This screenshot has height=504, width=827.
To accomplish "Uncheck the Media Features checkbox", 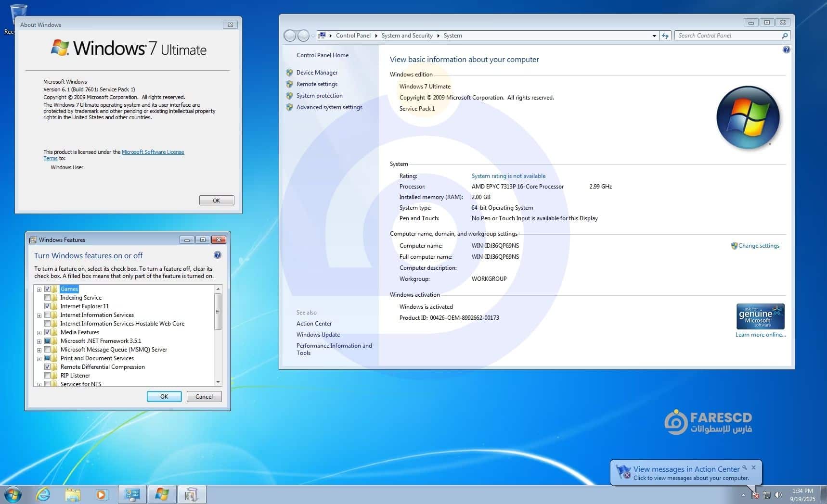I will point(48,332).
